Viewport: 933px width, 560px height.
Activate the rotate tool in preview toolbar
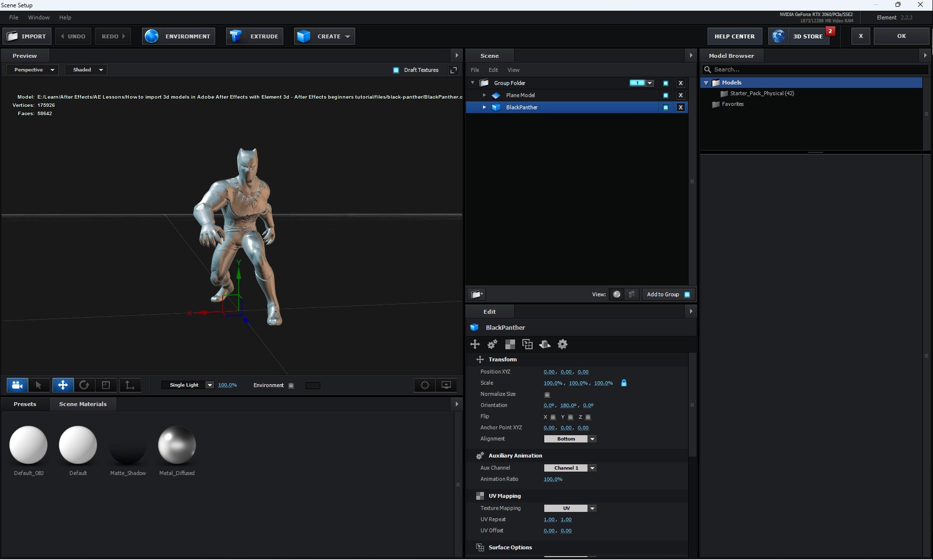point(84,385)
